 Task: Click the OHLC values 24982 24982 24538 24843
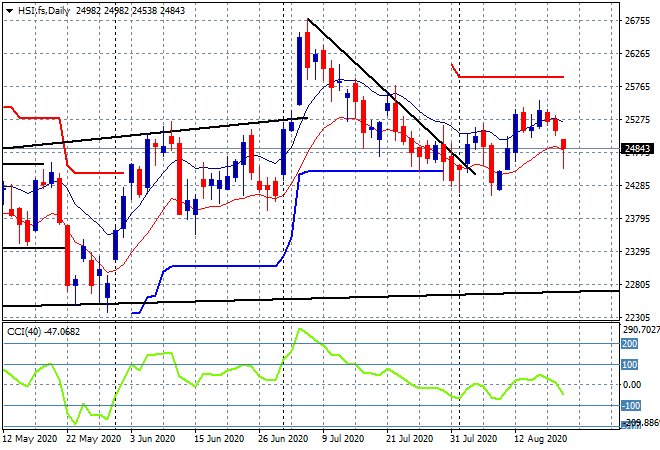pyautogui.click(x=130, y=11)
